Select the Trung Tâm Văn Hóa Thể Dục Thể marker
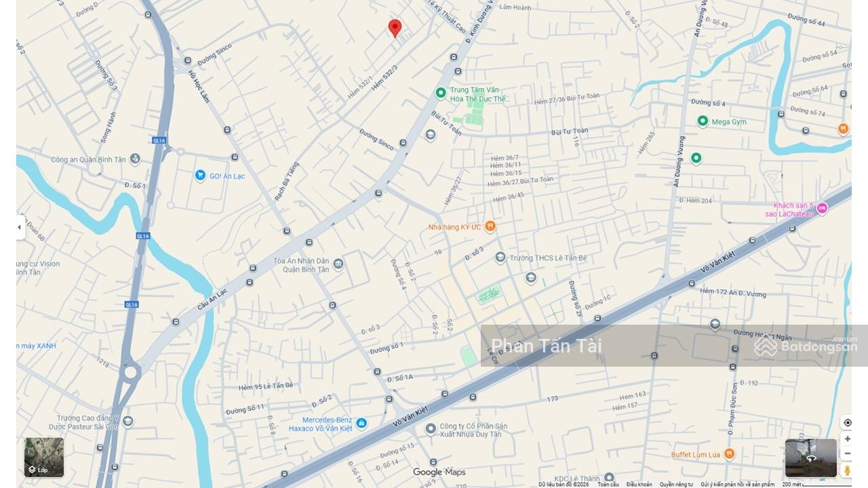 point(441,93)
